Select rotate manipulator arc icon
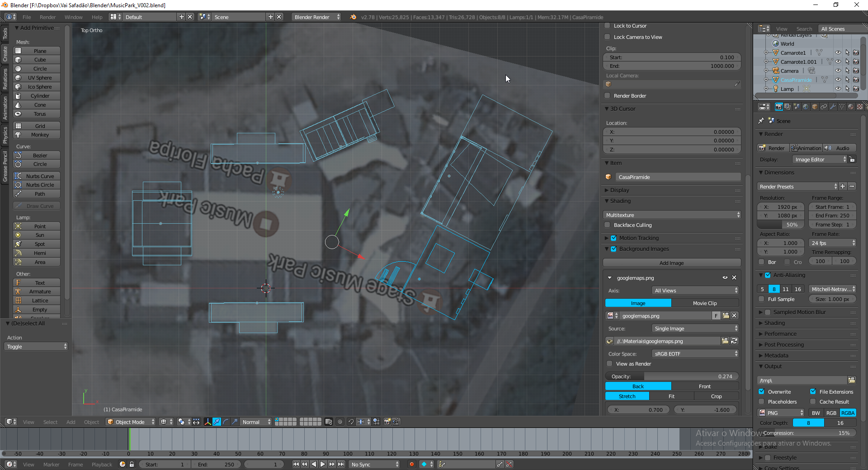The image size is (868, 470). [226, 422]
